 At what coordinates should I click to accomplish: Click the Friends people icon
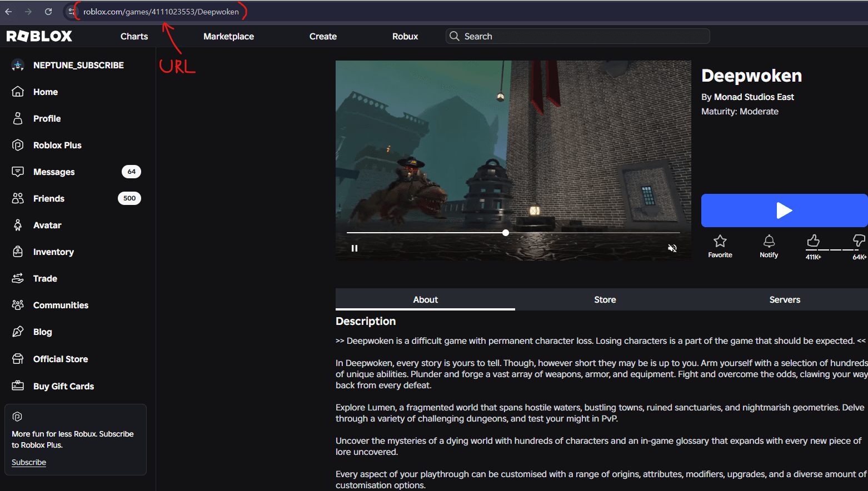[x=18, y=198]
